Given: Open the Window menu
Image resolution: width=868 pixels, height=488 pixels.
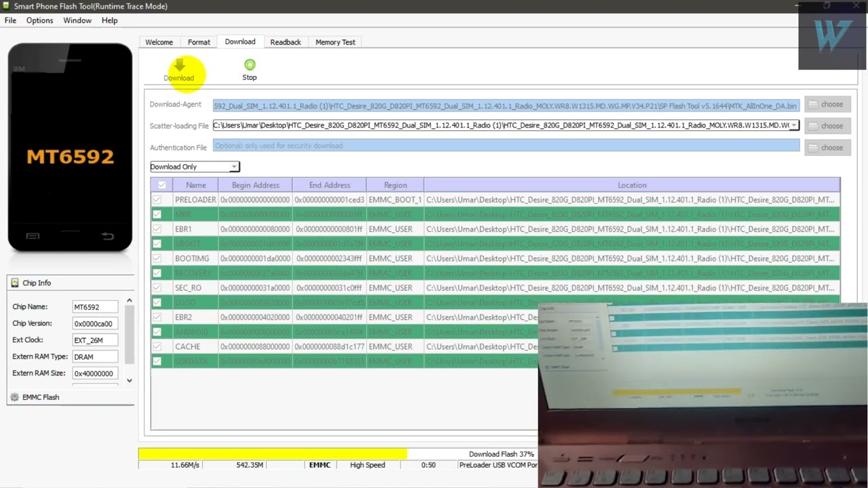Looking at the screenshot, I should click(x=77, y=20).
